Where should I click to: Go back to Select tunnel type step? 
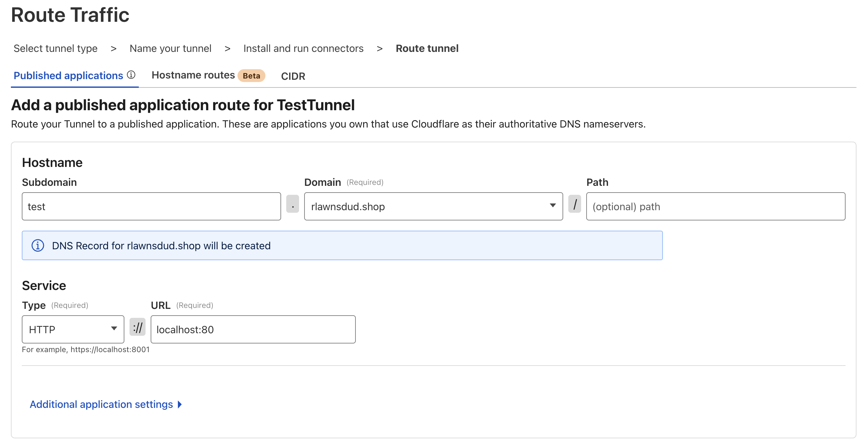click(x=55, y=48)
